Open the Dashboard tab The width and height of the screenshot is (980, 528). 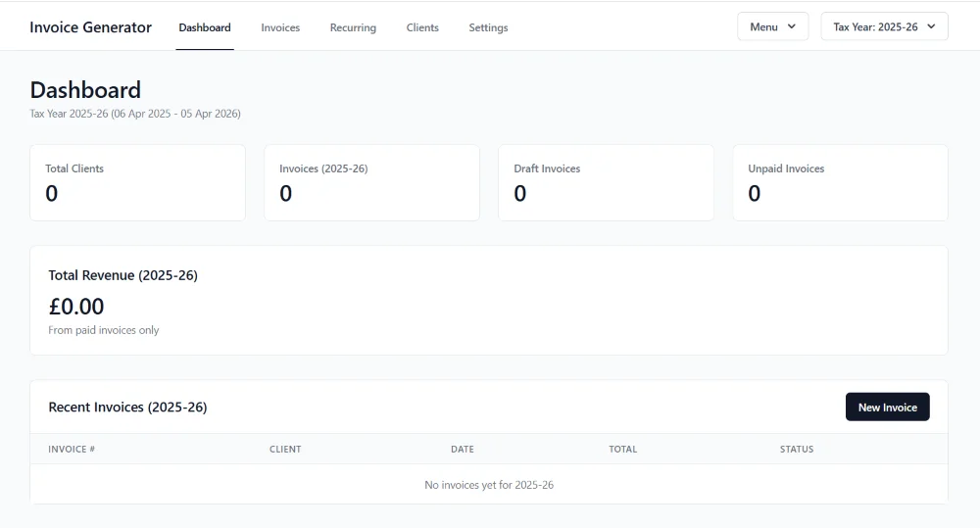pyautogui.click(x=205, y=27)
